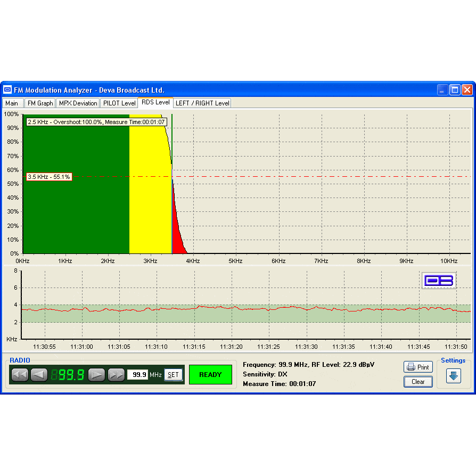This screenshot has height=476, width=476.
Task: Select the RDS Level tab
Action: pos(155,102)
